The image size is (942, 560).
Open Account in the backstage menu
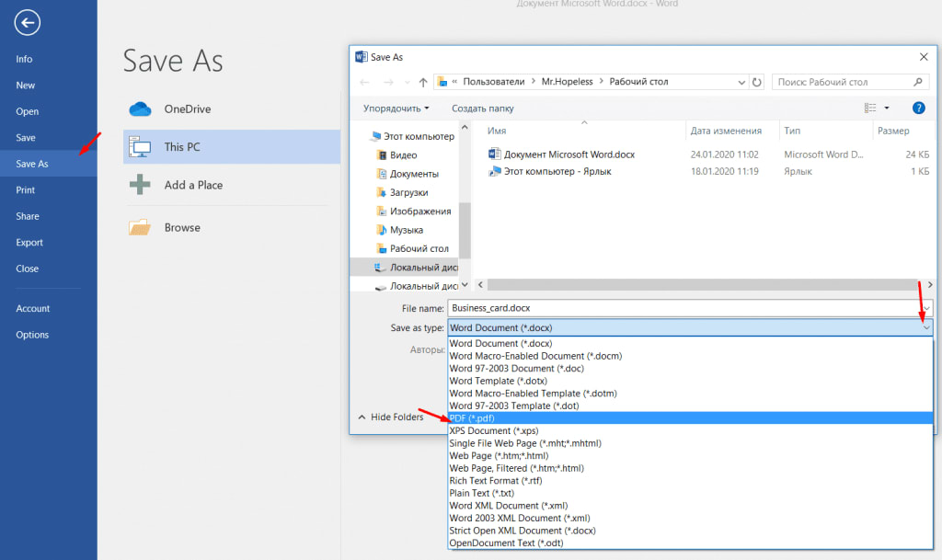32,309
